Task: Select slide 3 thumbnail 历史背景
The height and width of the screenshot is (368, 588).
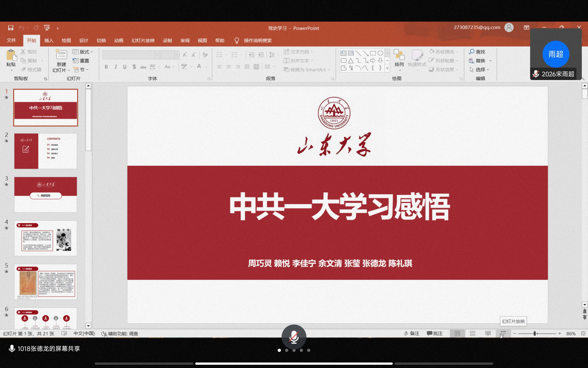Action: coord(46,195)
